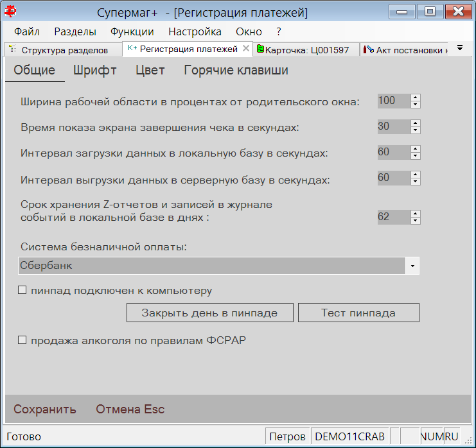
Task: Decrease server base upload interval
Action: (x=416, y=182)
